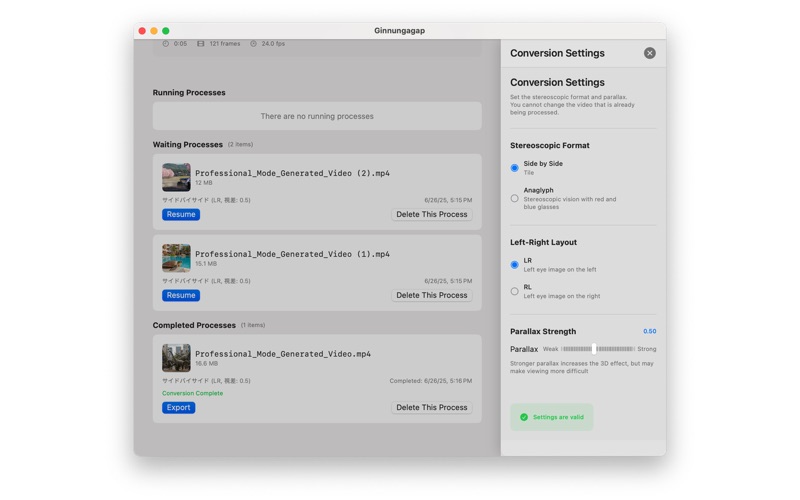Image resolution: width=800 pixels, height=500 pixels.
Task: Select the completed Professional_Mode_Generated_Video.mp4 filename
Action: coord(283,354)
